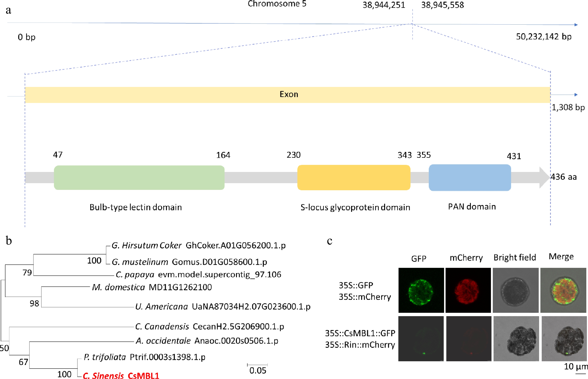The height and width of the screenshot is (379, 588).
Task: Click the bottom row Merge image
Action: [564, 338]
